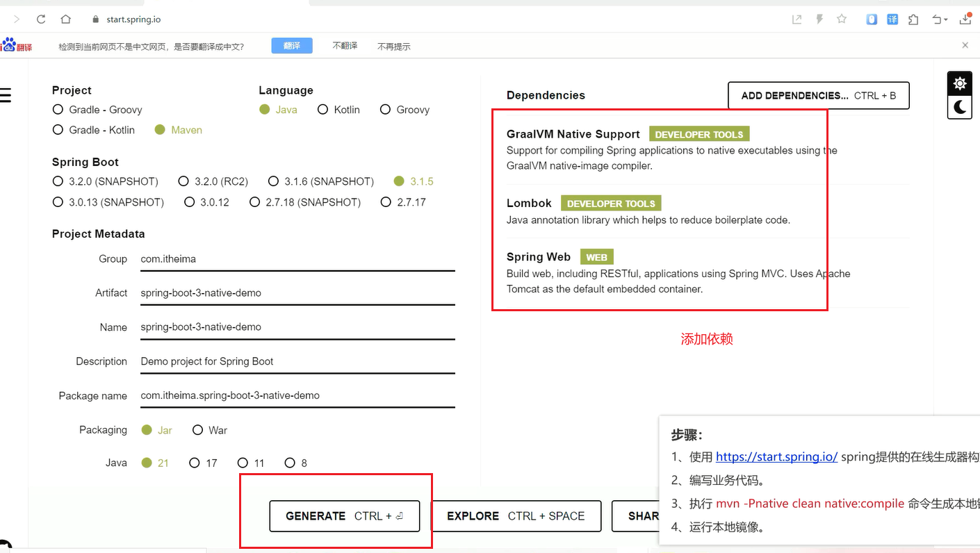Reload the page with the refresh icon
The width and height of the screenshot is (980, 553).
pyautogui.click(x=41, y=19)
